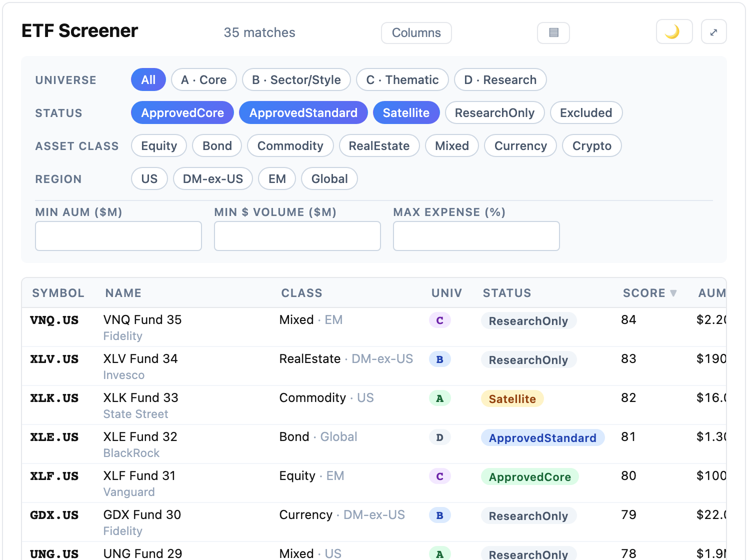748x560 pixels.
Task: Sort table by Univ column
Action: (x=447, y=293)
